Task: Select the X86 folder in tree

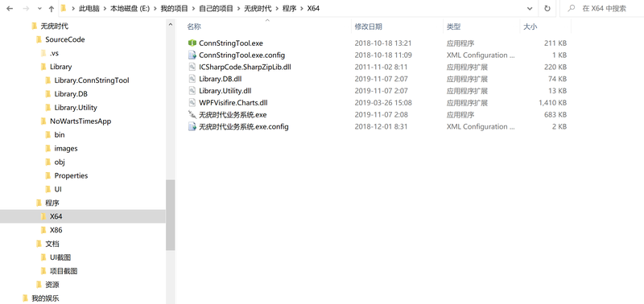Action: 56,230
